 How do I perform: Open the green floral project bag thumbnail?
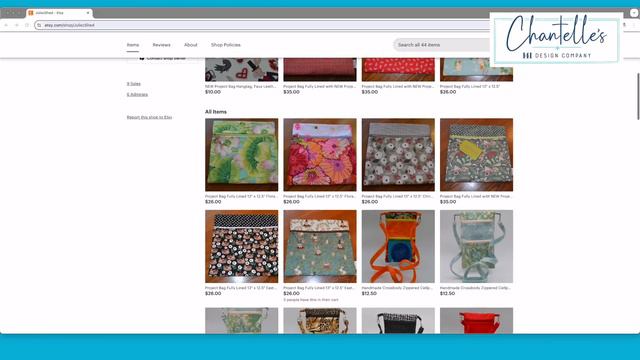(242, 155)
